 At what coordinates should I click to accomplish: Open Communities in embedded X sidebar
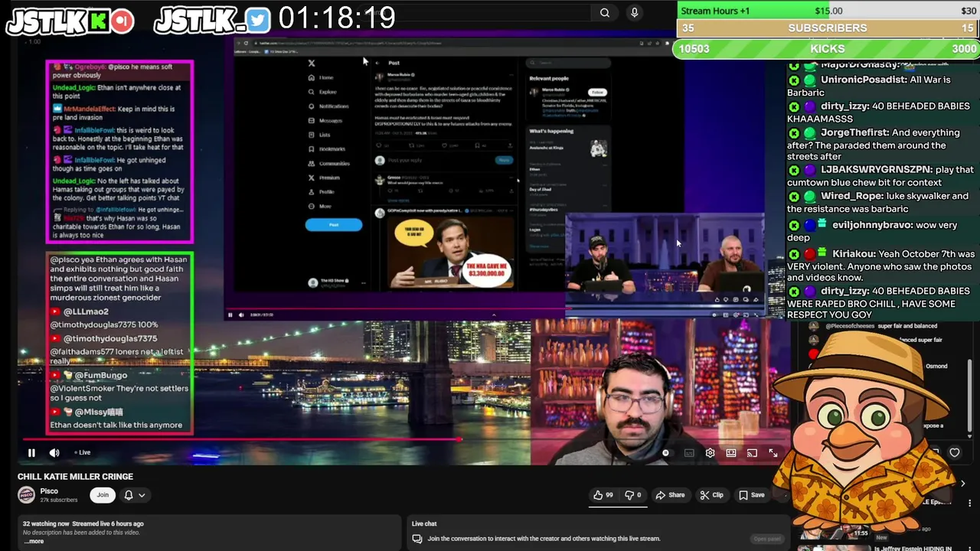click(x=329, y=163)
